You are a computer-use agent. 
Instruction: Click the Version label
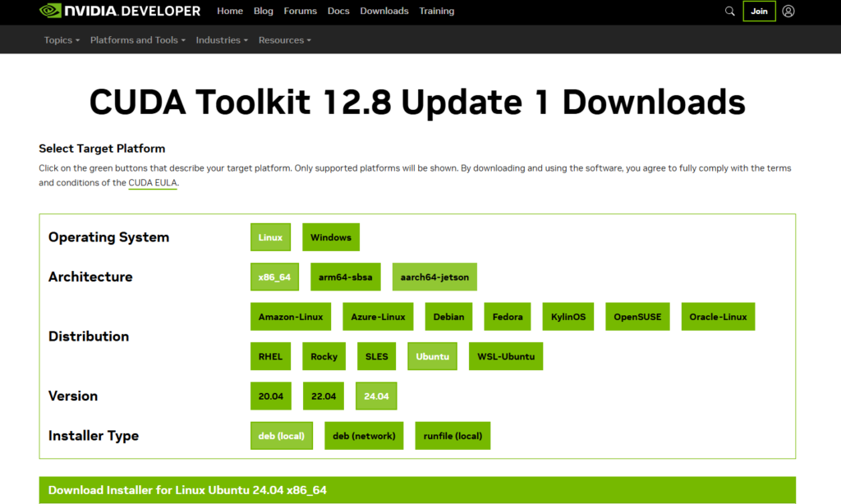pos(73,396)
